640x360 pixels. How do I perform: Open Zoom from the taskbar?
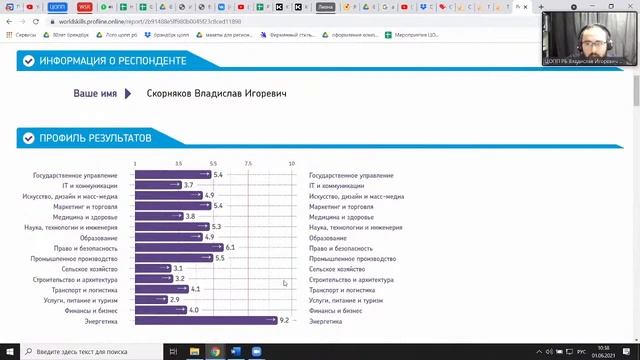(x=256, y=351)
